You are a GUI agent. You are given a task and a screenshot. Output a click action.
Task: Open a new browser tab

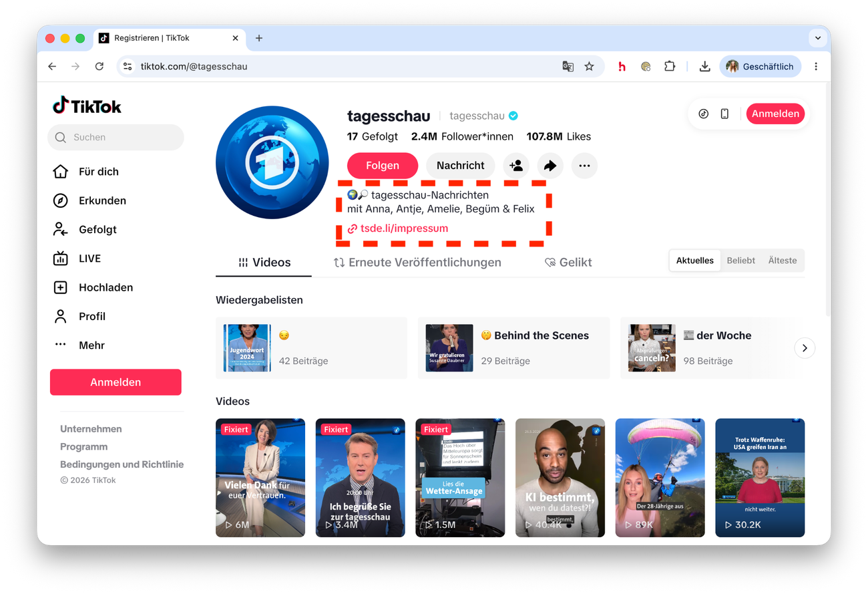coord(259,38)
